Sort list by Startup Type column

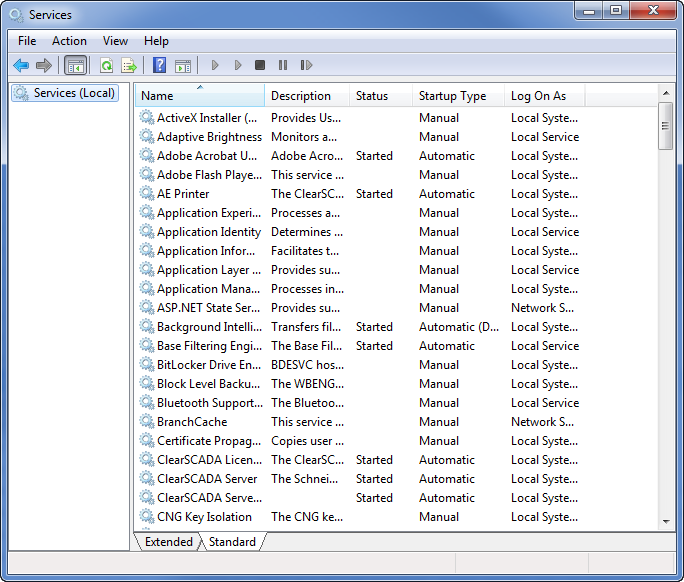pyautogui.click(x=452, y=96)
